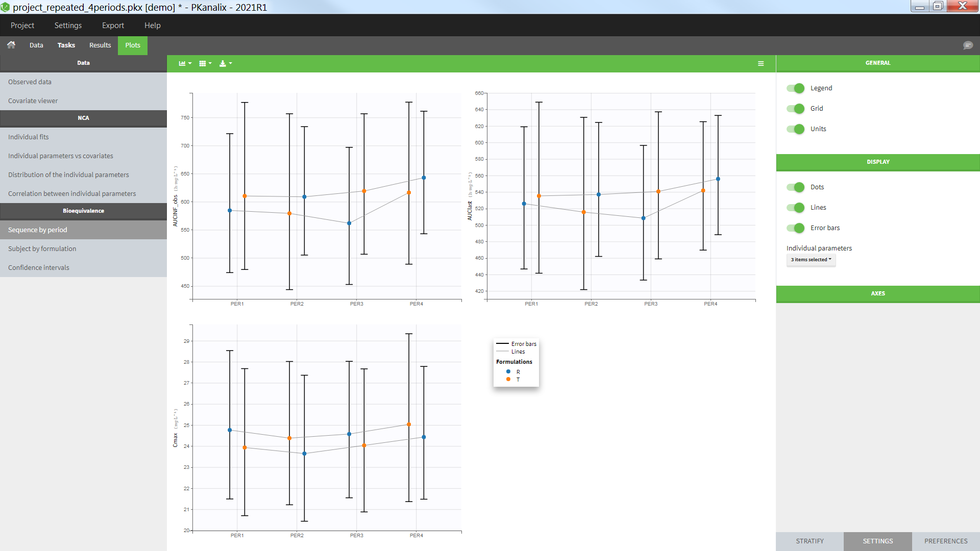Click the export download icon
The height and width of the screenshot is (551, 980).
(225, 63)
